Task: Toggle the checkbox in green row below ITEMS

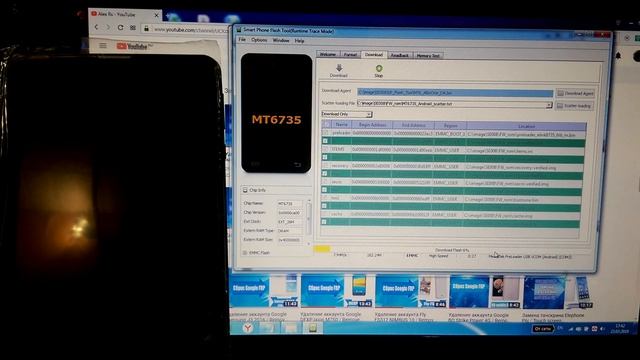Action: pos(325,157)
